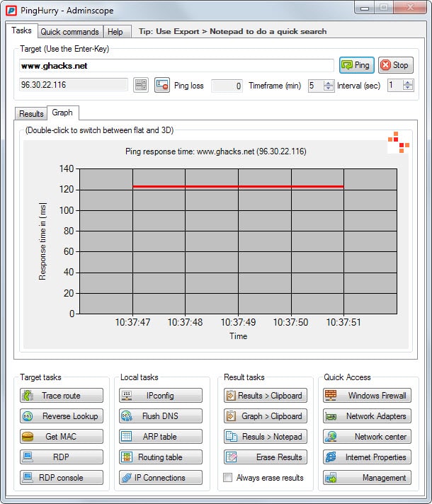Open Network center
The height and width of the screenshot is (504, 432).
click(x=367, y=437)
